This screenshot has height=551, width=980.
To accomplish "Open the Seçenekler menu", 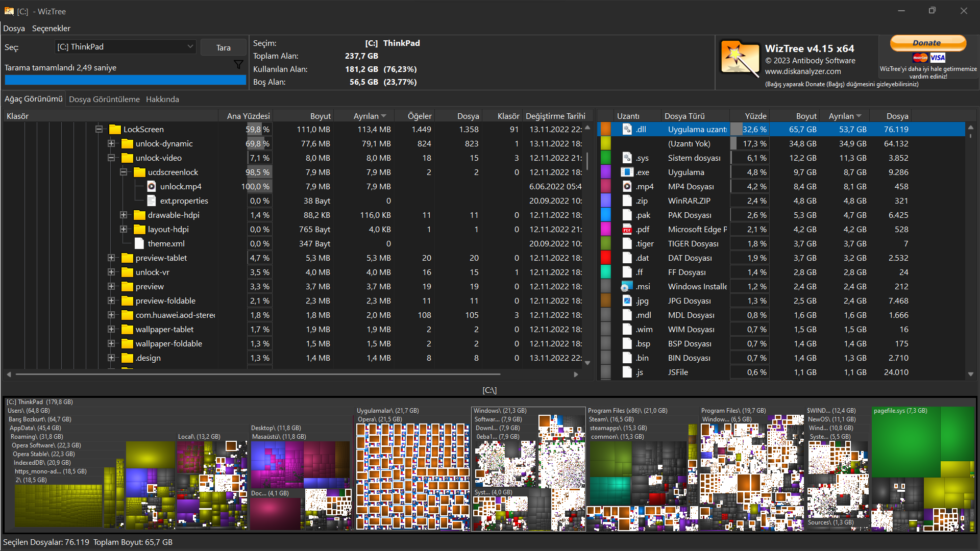I will click(x=51, y=29).
